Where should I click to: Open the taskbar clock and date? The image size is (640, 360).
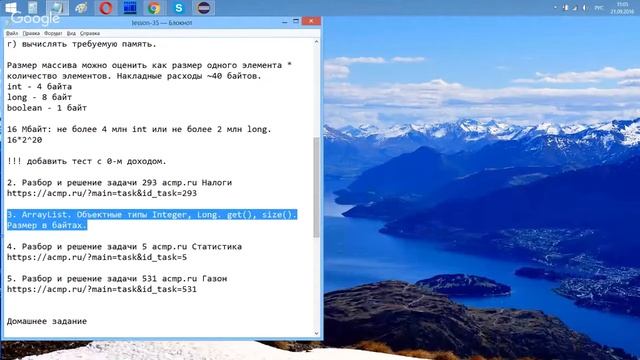click(622, 8)
